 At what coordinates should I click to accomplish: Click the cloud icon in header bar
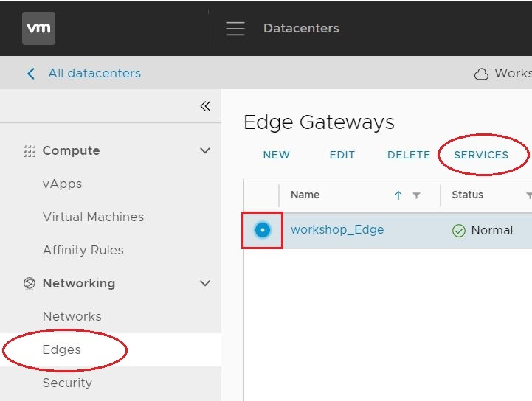[x=481, y=74]
